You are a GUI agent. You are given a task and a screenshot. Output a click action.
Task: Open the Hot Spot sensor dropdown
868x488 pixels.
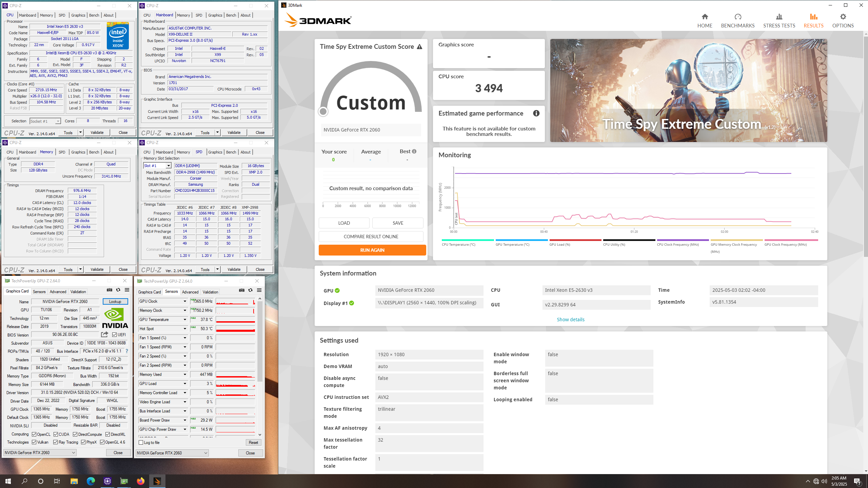click(x=185, y=329)
